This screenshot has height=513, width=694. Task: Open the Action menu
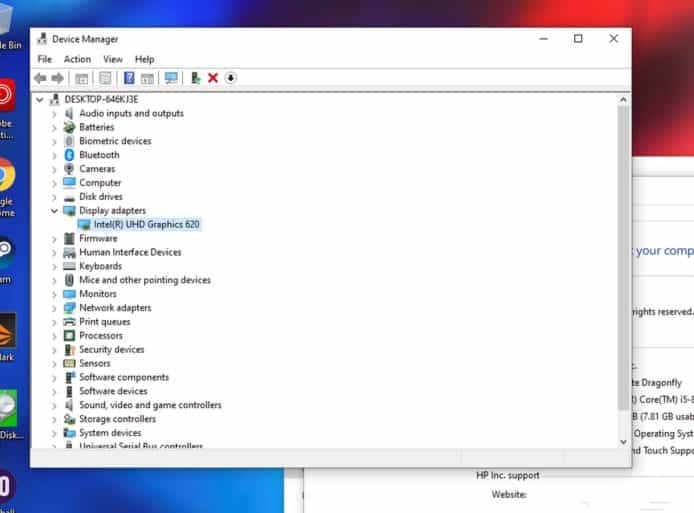coord(77,59)
